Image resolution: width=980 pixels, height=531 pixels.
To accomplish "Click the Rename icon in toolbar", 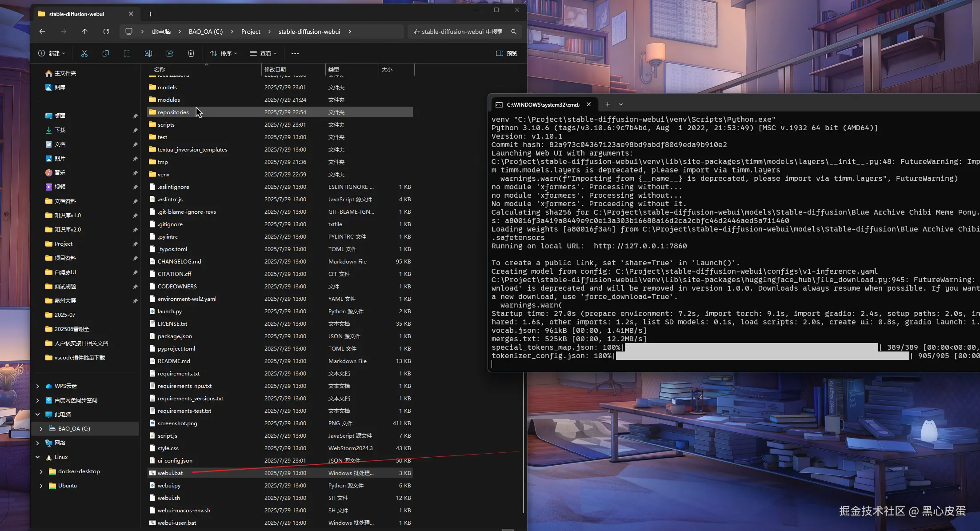I will click(148, 53).
